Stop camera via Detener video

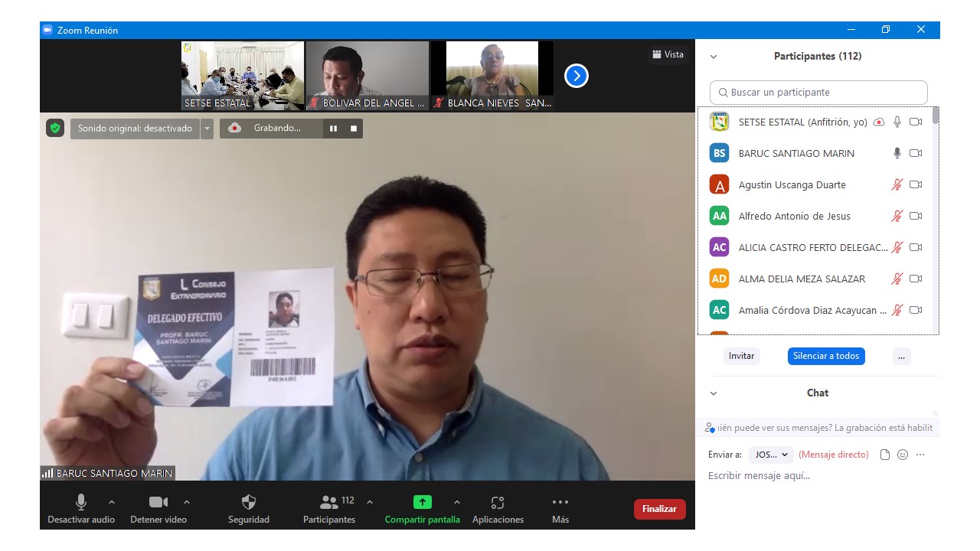[158, 510]
